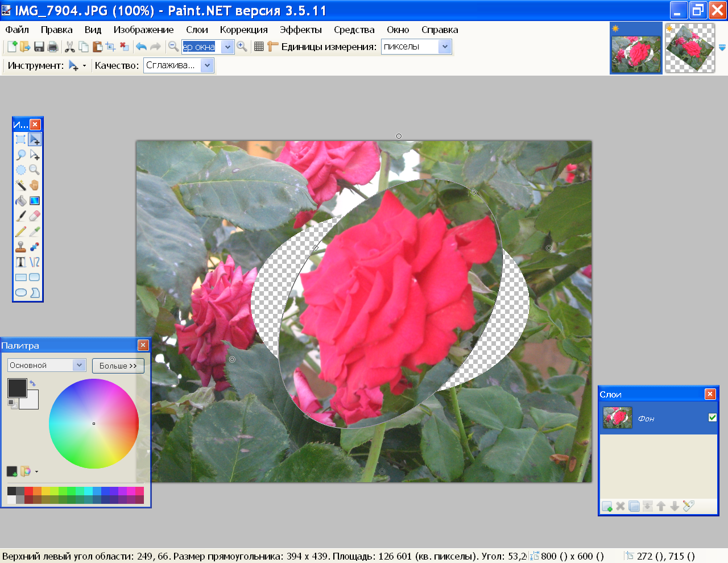Add new layer in Слои panel
Screen dimensions: 728x563
pos(607,506)
